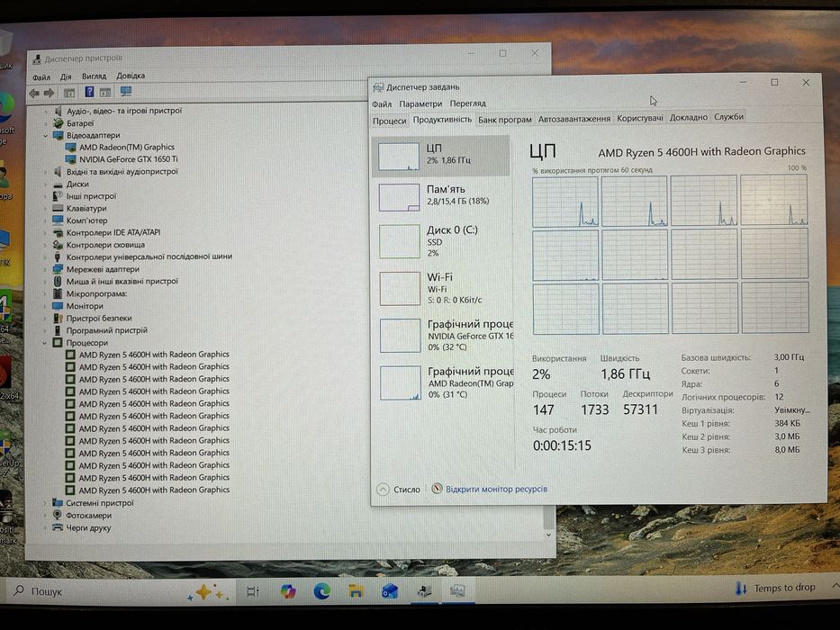Expand the Мережеві адаптери category

(46, 269)
